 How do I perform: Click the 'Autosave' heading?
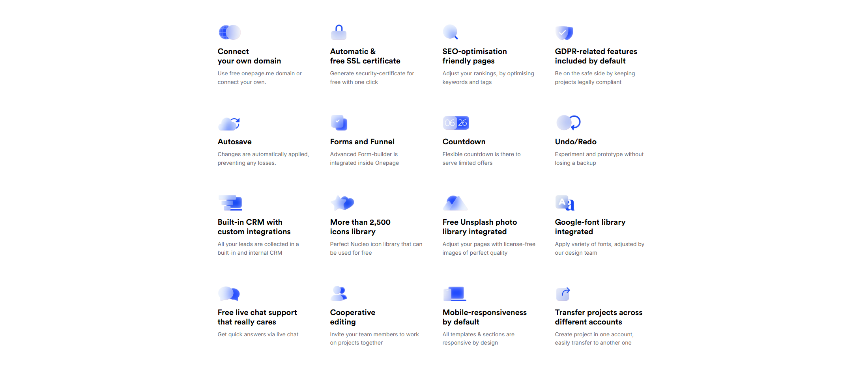pyautogui.click(x=234, y=142)
